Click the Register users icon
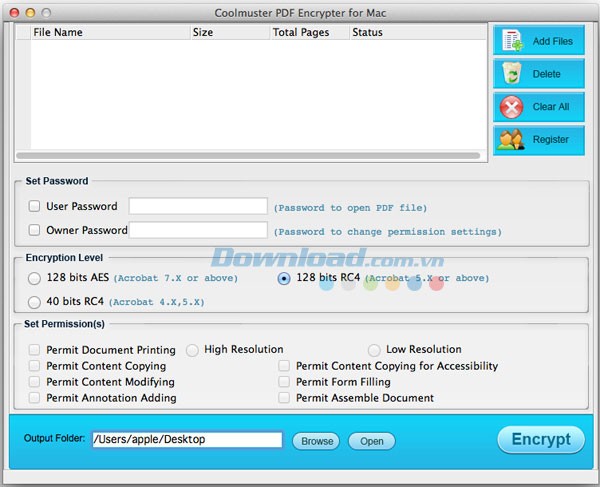The image size is (600, 487). click(x=510, y=139)
